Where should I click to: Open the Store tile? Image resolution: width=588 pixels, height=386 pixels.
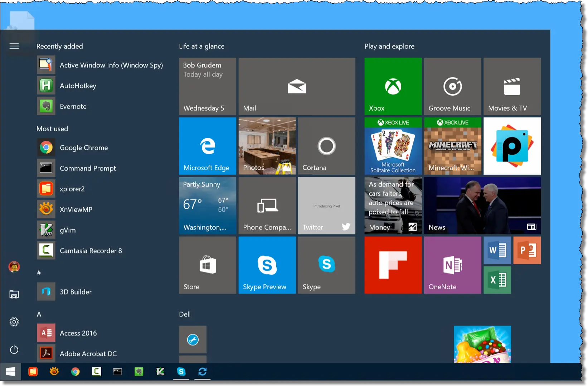208,265
